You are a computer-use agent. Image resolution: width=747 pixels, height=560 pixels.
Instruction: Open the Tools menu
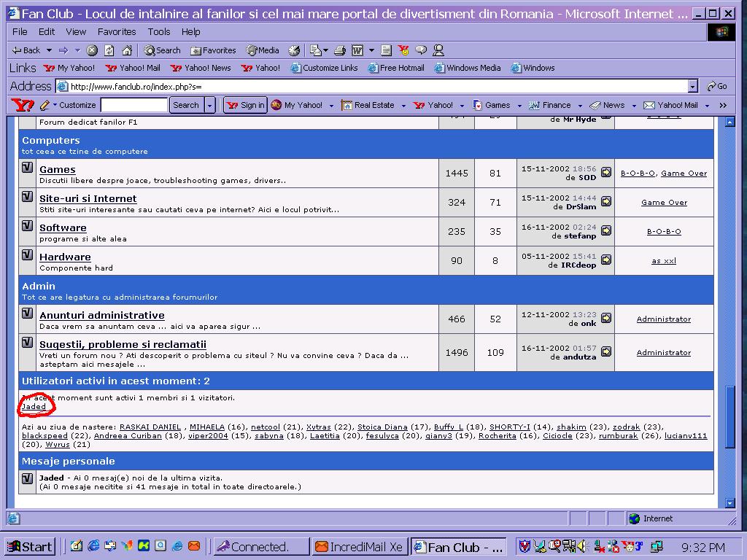click(x=158, y=32)
